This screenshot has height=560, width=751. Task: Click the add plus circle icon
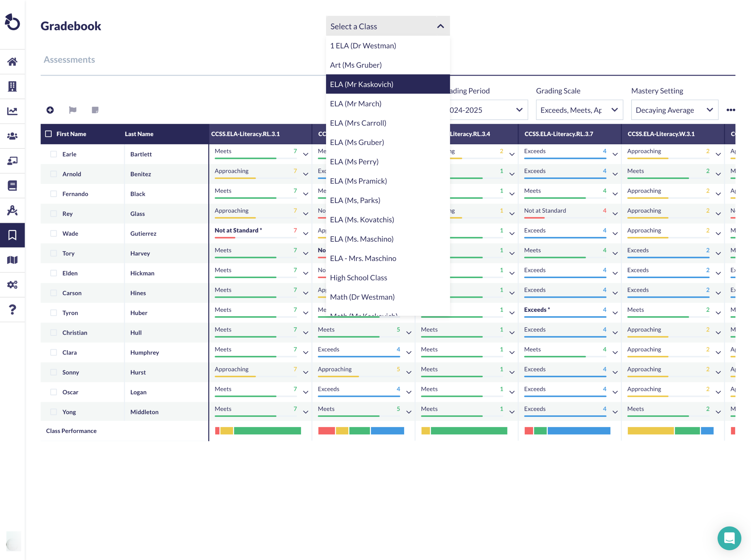[x=50, y=110]
